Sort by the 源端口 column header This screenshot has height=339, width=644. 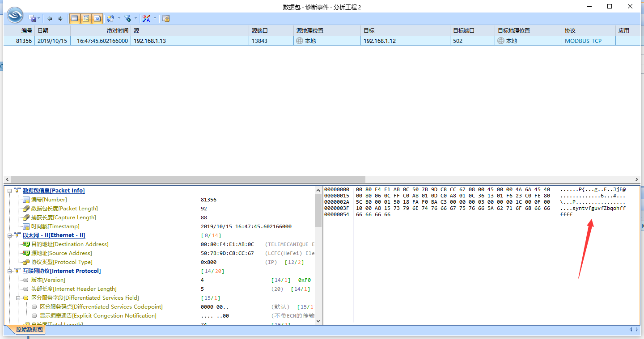pos(271,31)
